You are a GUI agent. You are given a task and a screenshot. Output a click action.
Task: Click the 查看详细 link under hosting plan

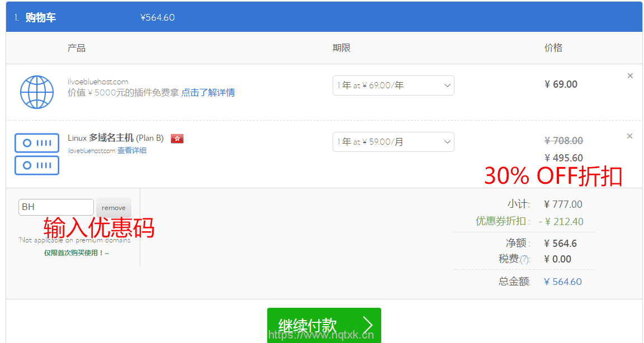point(131,151)
